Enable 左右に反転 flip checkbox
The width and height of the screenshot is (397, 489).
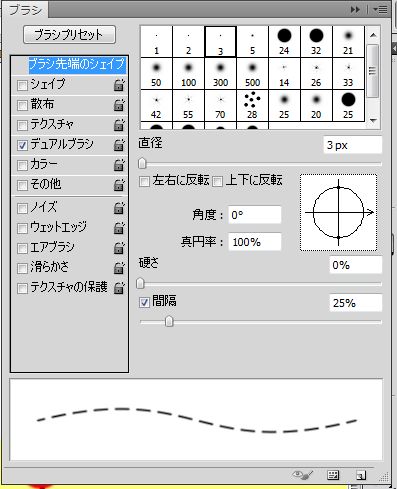pyautogui.click(x=144, y=182)
